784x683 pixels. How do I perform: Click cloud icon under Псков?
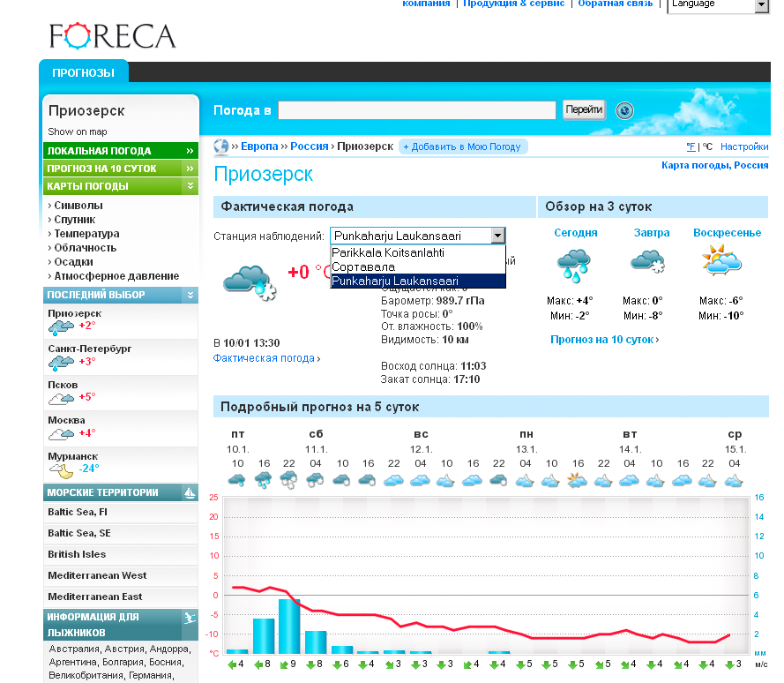point(62,398)
